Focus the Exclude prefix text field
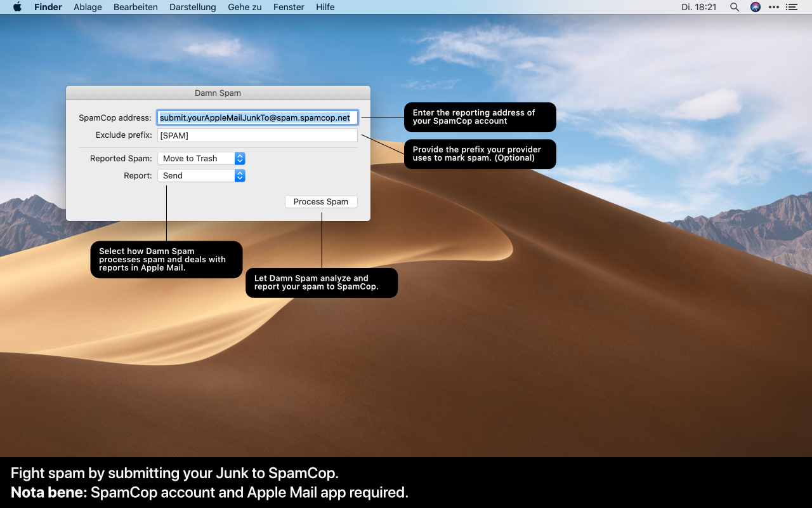 [257, 135]
